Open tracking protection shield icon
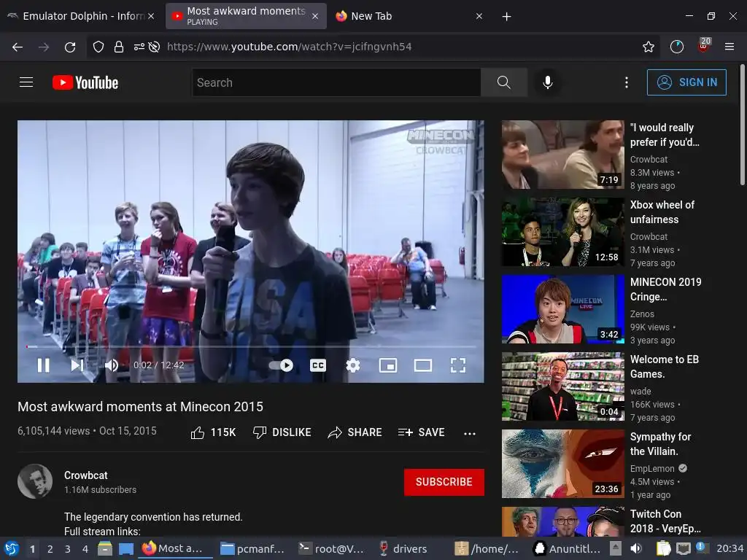Image resolution: width=747 pixels, height=560 pixels. click(98, 47)
